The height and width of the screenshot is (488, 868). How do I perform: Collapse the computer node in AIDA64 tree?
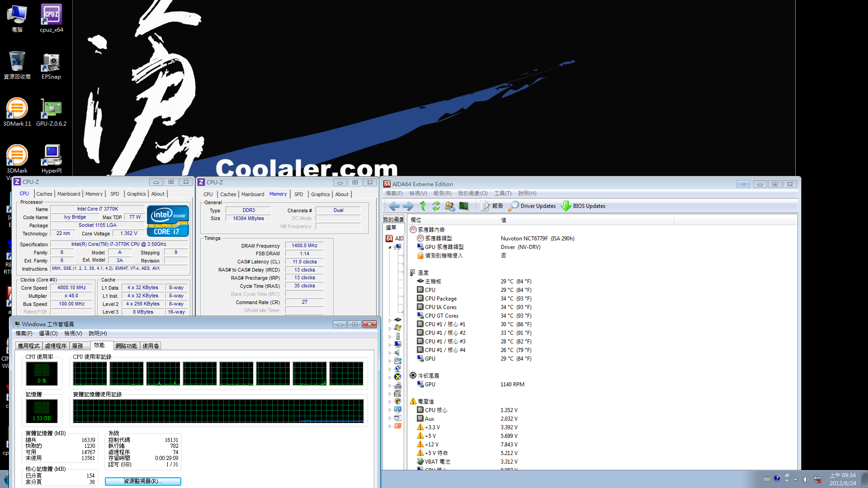[390, 247]
